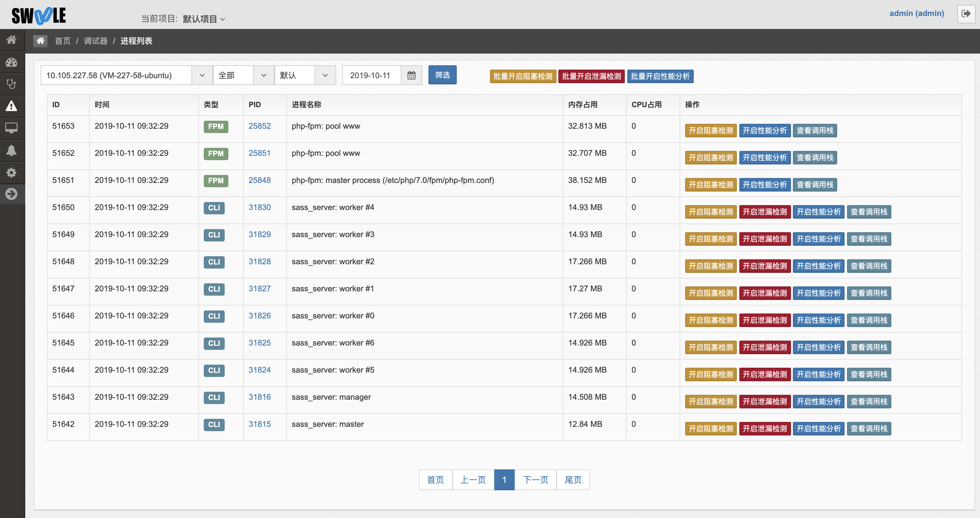Click the 筛选 filter button
This screenshot has width=980, height=518.
click(442, 75)
